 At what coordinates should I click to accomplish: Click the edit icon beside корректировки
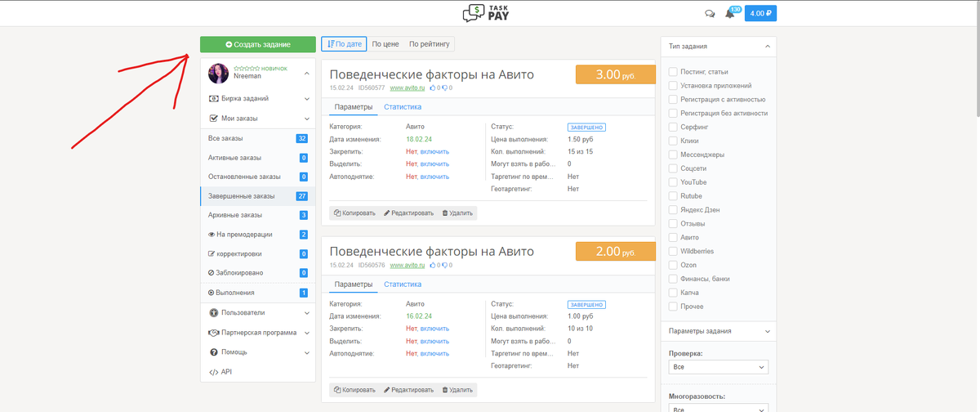click(x=212, y=254)
